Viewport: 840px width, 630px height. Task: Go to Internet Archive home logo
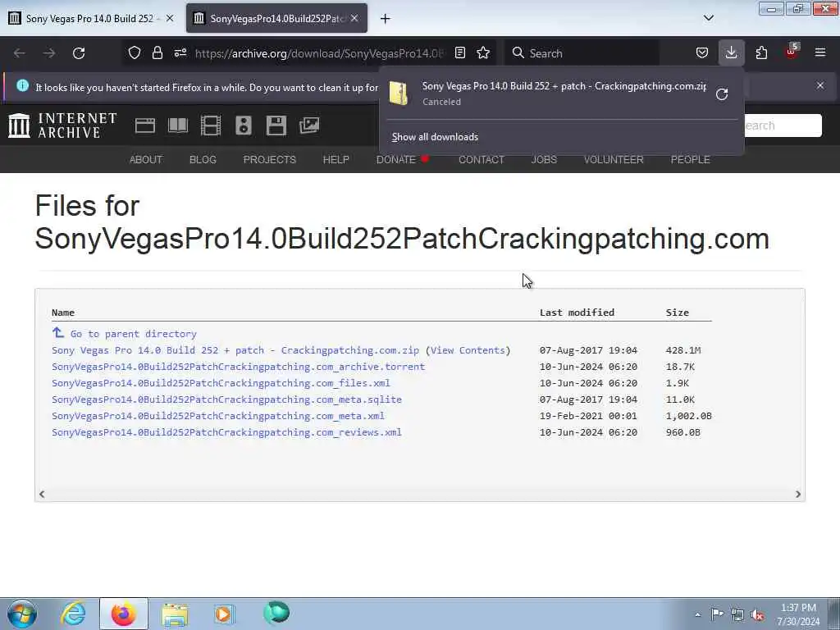(62, 126)
